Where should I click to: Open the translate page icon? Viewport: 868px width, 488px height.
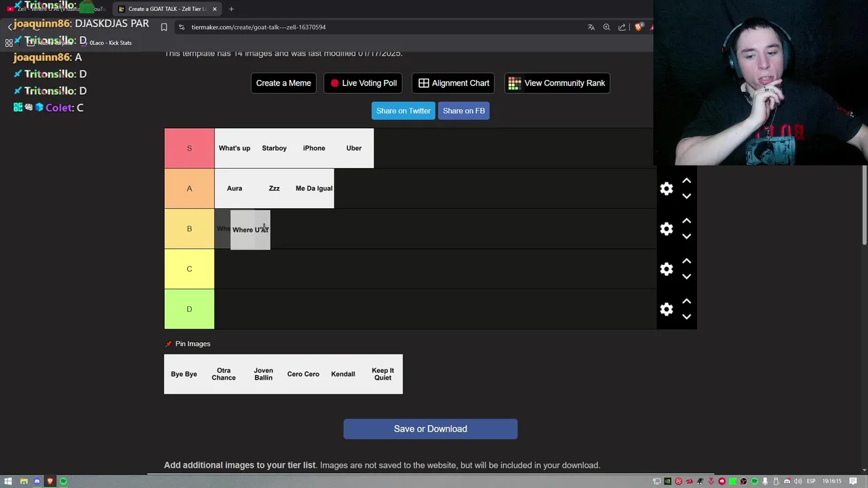click(591, 27)
